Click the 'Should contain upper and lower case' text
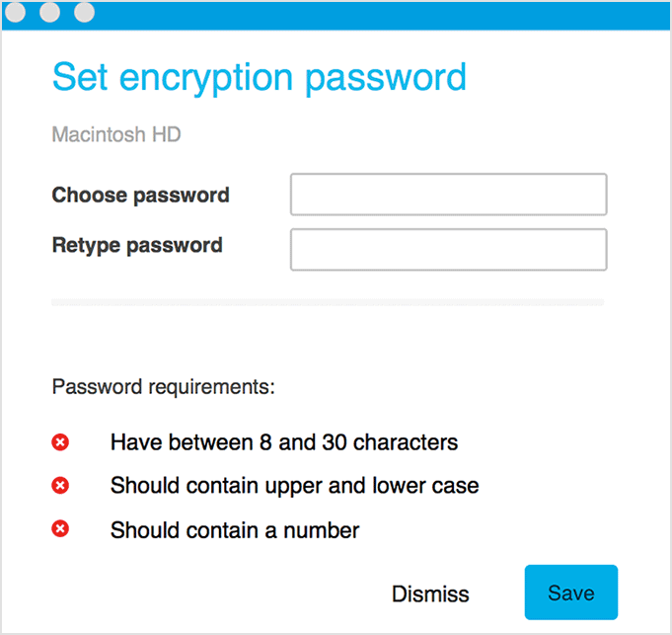The height and width of the screenshot is (635, 672). tap(294, 486)
